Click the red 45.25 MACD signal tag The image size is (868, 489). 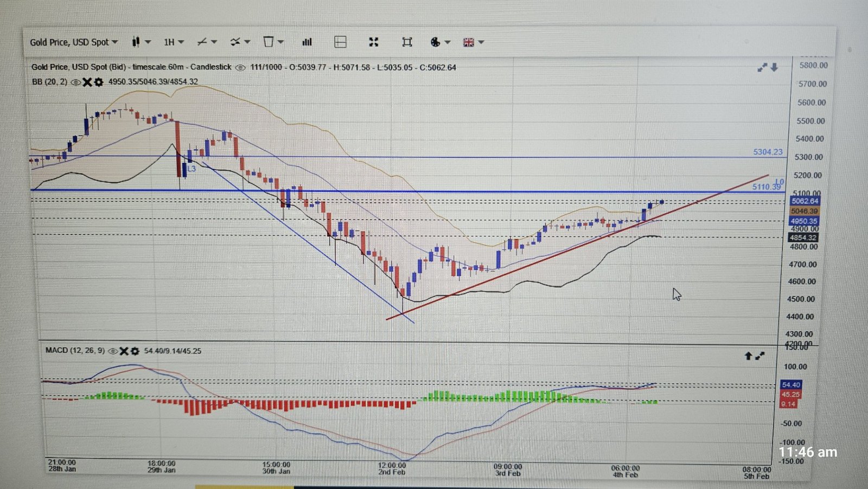(790, 395)
